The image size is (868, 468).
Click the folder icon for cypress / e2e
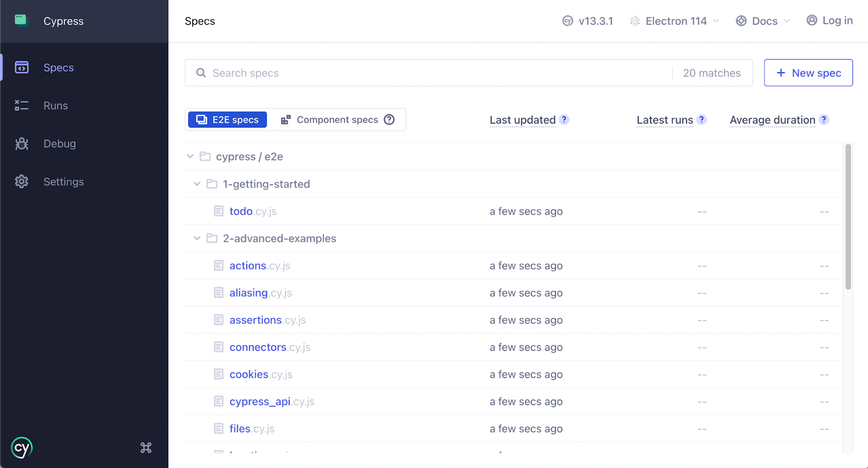tap(205, 156)
